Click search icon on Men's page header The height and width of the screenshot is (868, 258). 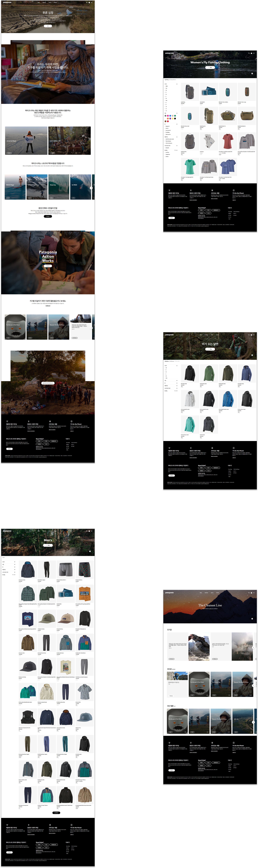coord(87,531)
